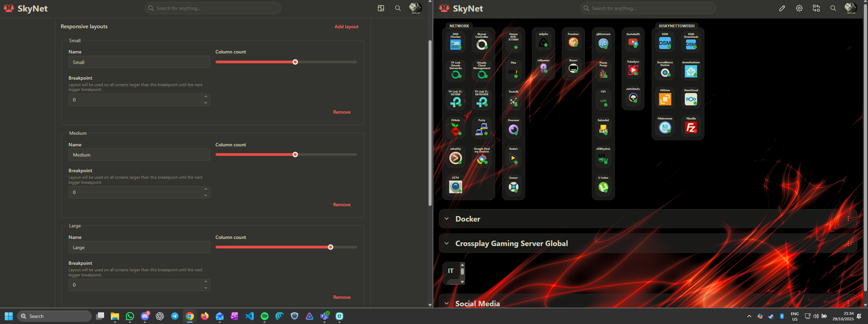
Task: Open TP Link Omada Networks tile
Action: pyautogui.click(x=455, y=70)
